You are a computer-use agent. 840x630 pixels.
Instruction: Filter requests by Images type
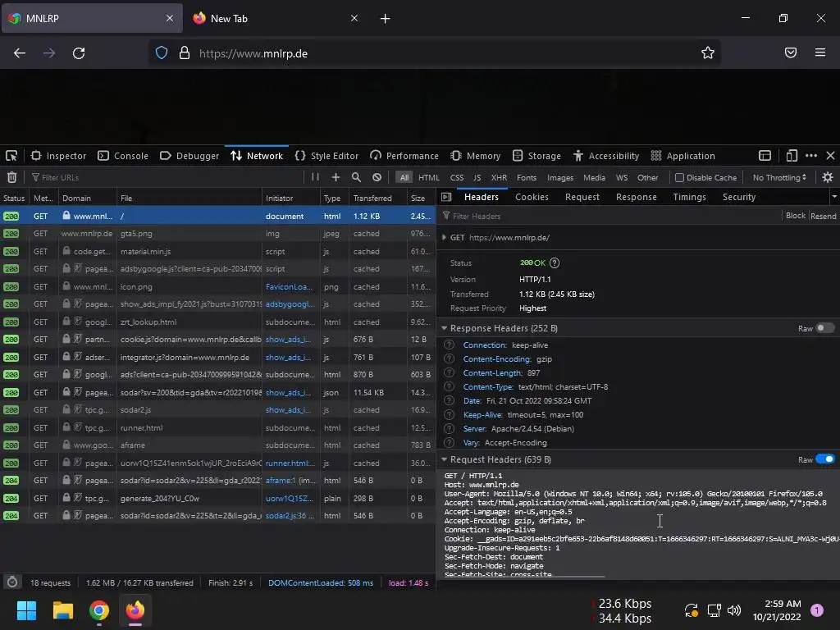559,177
